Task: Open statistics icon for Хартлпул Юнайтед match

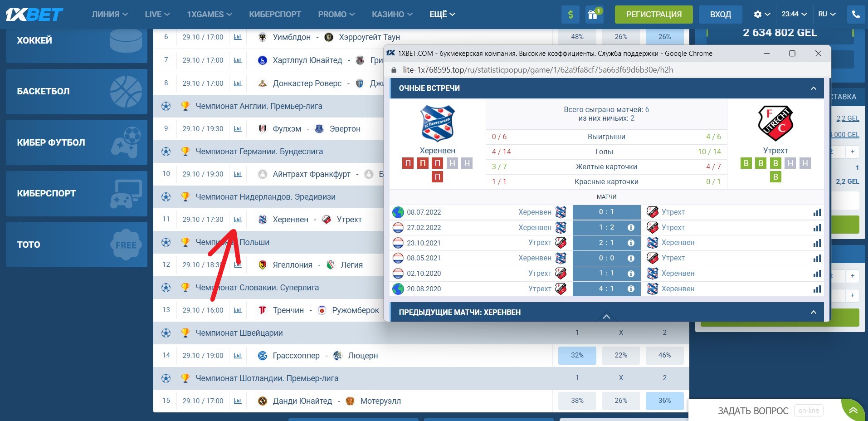Action: click(238, 60)
